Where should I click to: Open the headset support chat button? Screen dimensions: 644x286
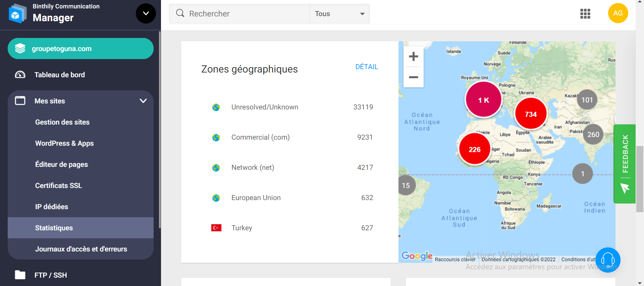(x=608, y=260)
